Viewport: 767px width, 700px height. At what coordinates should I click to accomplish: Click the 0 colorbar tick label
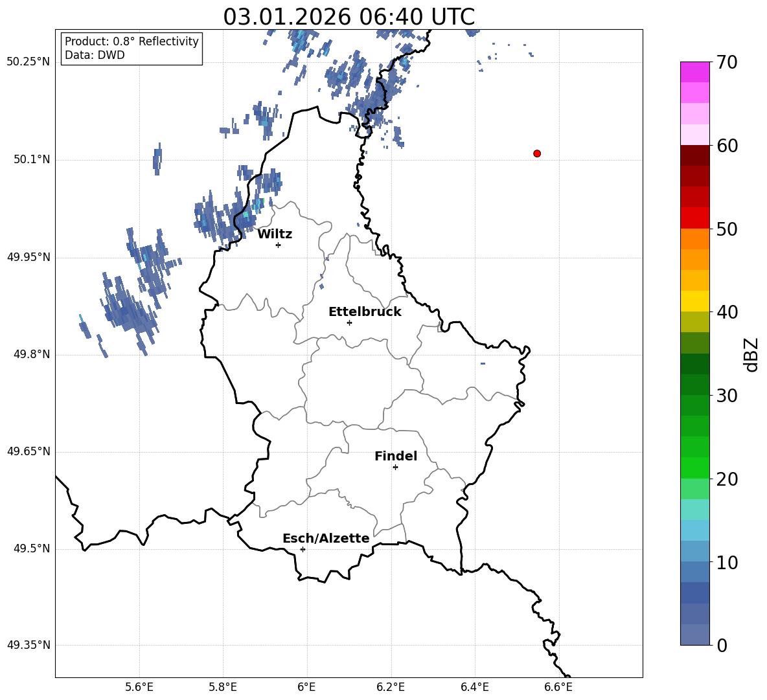[x=722, y=645]
